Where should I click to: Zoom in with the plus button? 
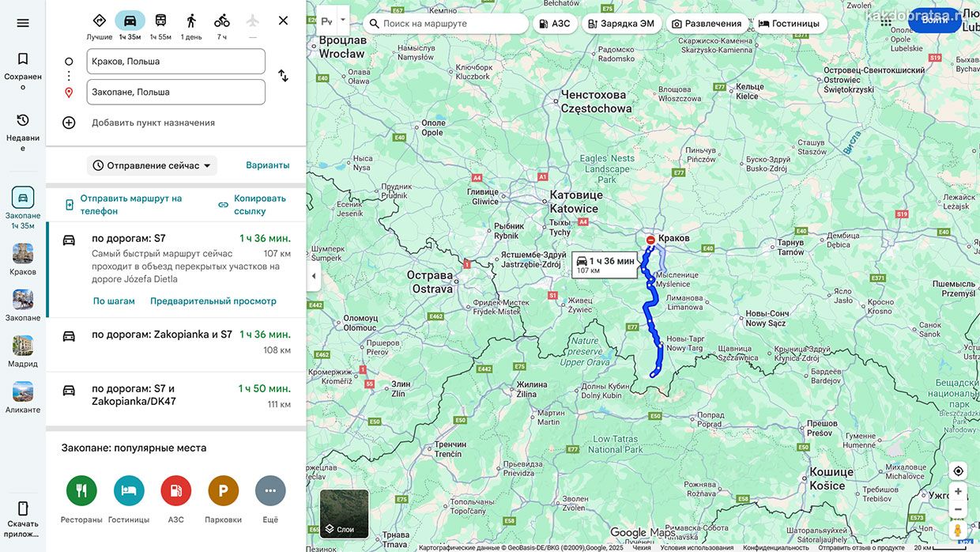[x=958, y=491]
